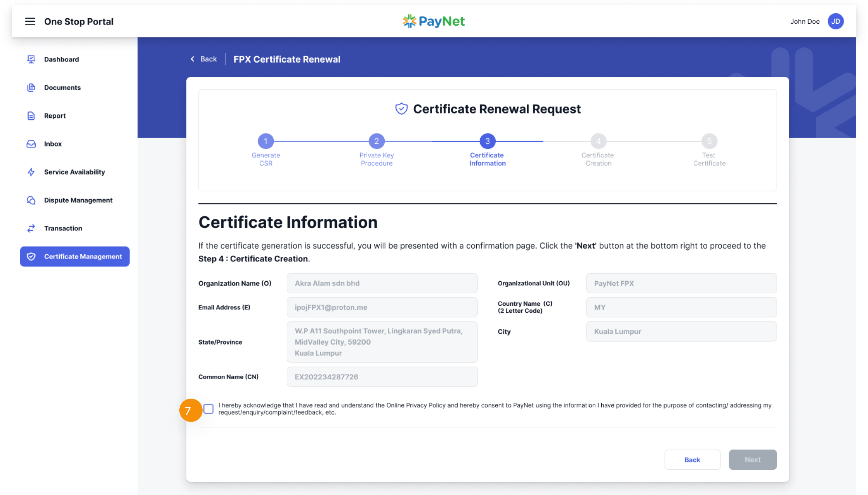Click the Next button
The width and height of the screenshot is (868, 495).
tap(752, 460)
